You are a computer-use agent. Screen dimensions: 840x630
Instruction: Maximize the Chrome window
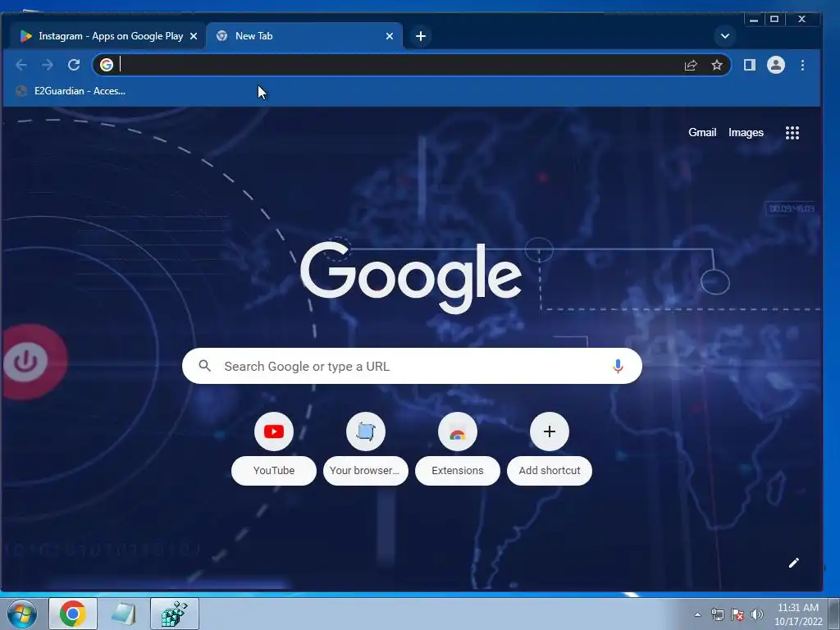[x=774, y=20]
